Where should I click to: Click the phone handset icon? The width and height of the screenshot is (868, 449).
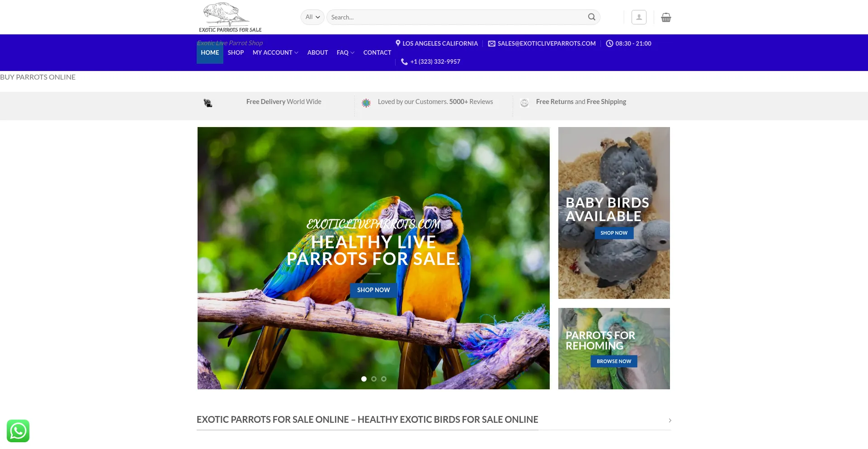tap(404, 61)
